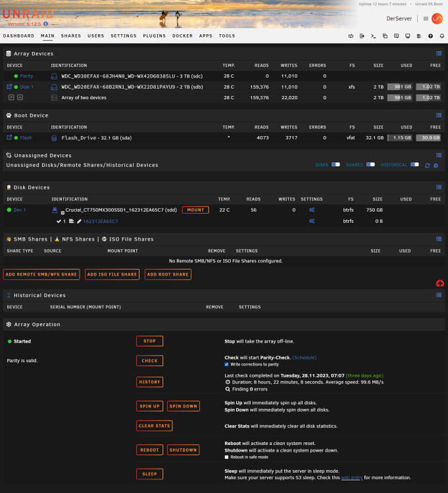
Task: Open the hamburger menu next to DerServer
Action: [x=426, y=18]
